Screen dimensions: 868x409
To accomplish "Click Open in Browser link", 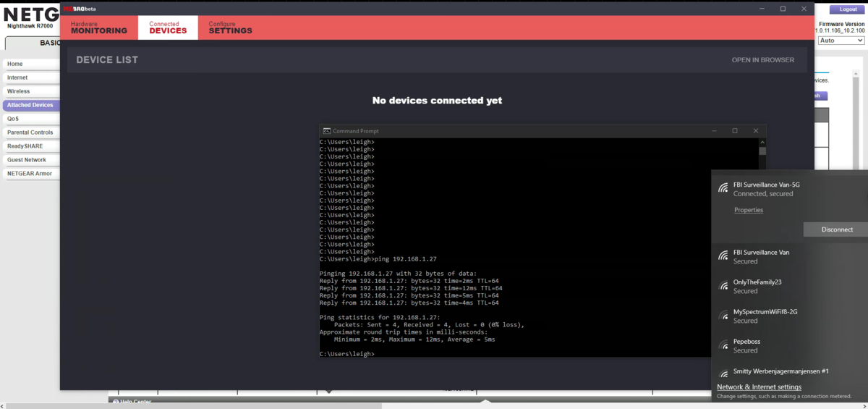I will tap(762, 60).
